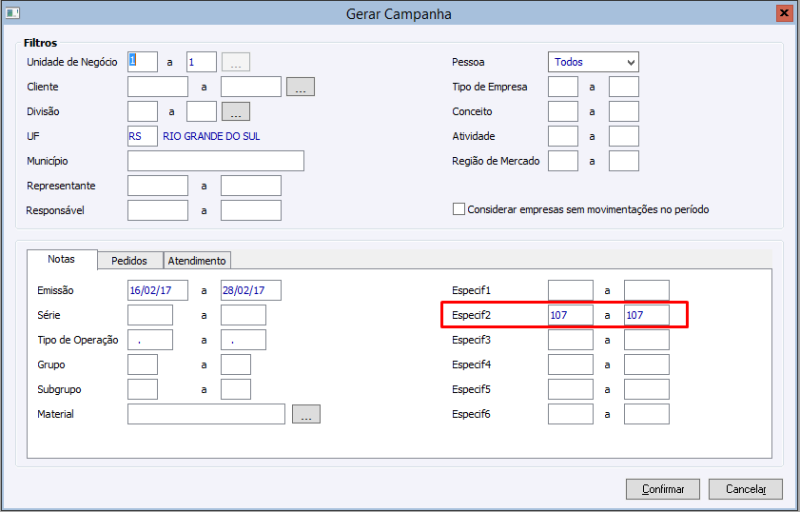Screen dimensions: 800x512
Task: Confirm the campaign with Confirmar button
Action: 663,489
